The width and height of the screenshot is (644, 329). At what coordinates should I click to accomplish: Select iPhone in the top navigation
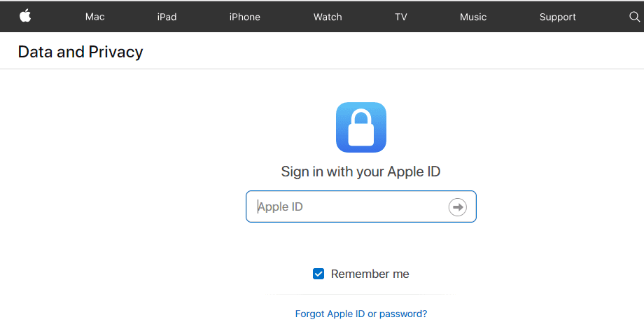(x=245, y=17)
